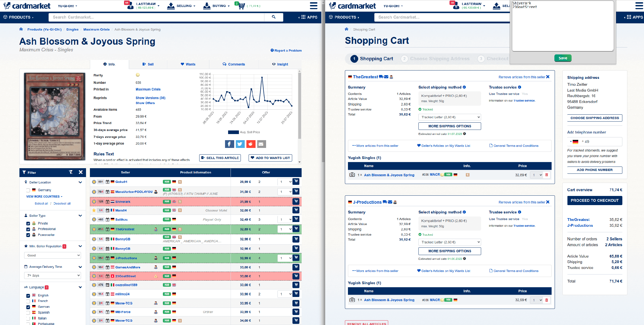Click ADD TO WANTS LIST button
The height and width of the screenshot is (325, 644).
pos(270,158)
